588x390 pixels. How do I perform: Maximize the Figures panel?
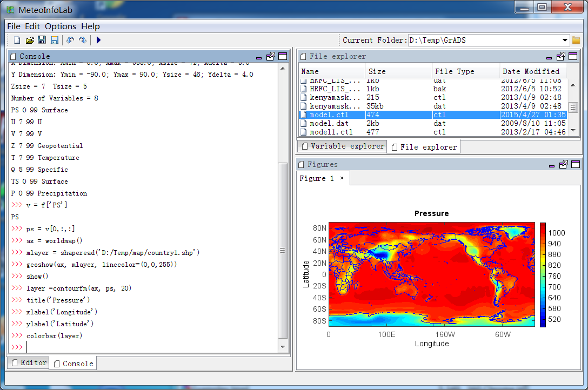576,164
